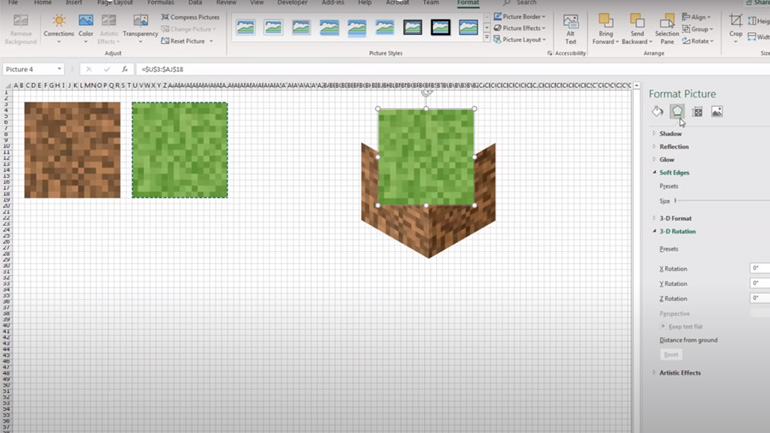Expand Reset Picture dropdown arrow

[211, 41]
